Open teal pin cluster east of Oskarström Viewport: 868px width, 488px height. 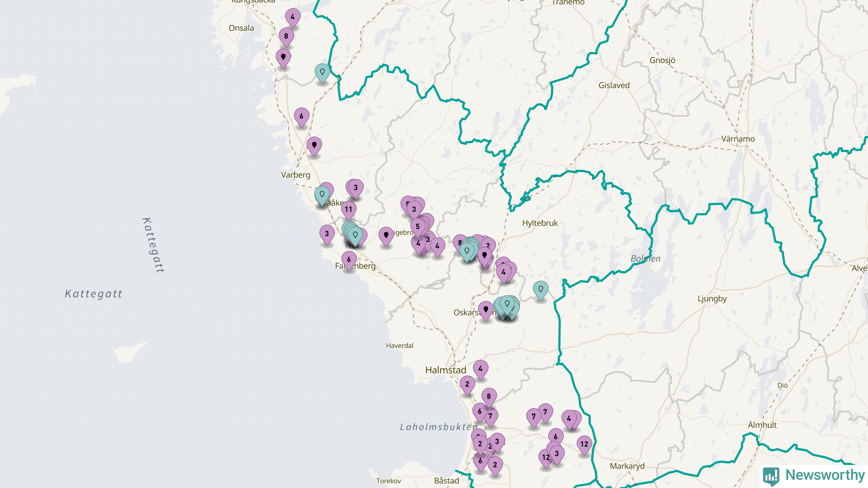(x=507, y=305)
